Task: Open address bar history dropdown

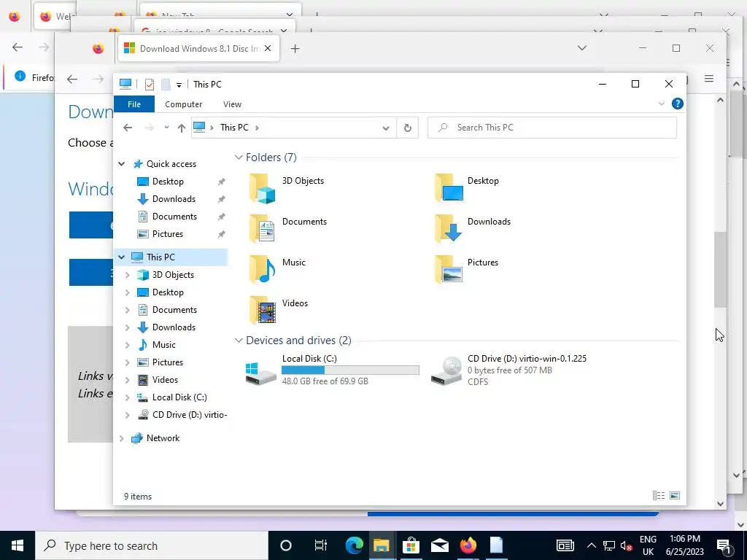Action: [x=386, y=128]
